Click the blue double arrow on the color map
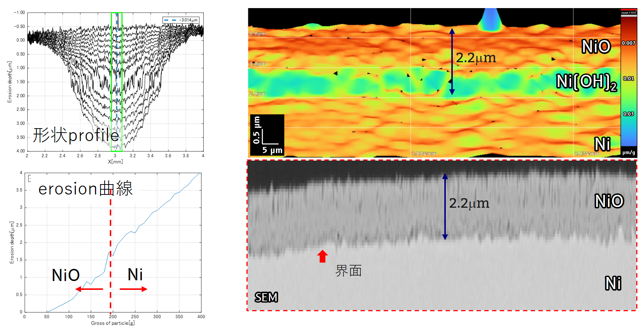The height and width of the screenshot is (330, 644). pos(452,62)
